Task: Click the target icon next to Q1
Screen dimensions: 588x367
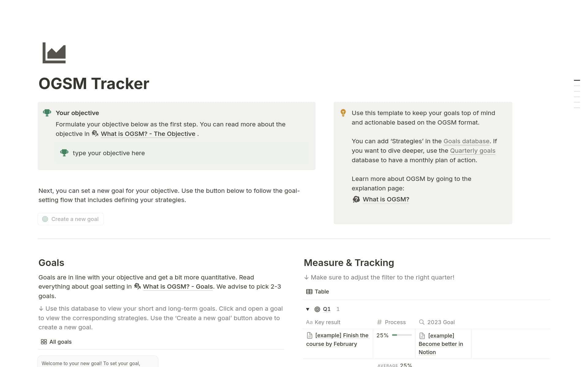Action: [x=317, y=309]
